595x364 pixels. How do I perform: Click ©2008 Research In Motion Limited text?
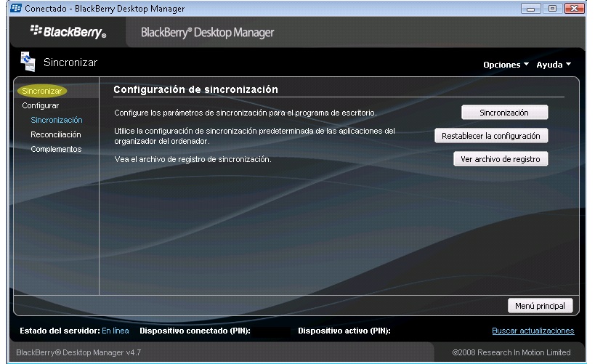click(511, 352)
